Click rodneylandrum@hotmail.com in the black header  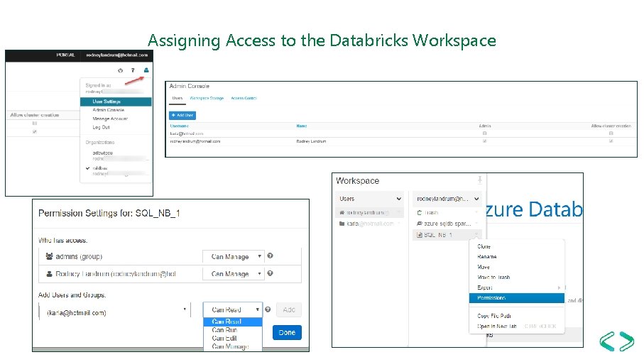tap(116, 55)
